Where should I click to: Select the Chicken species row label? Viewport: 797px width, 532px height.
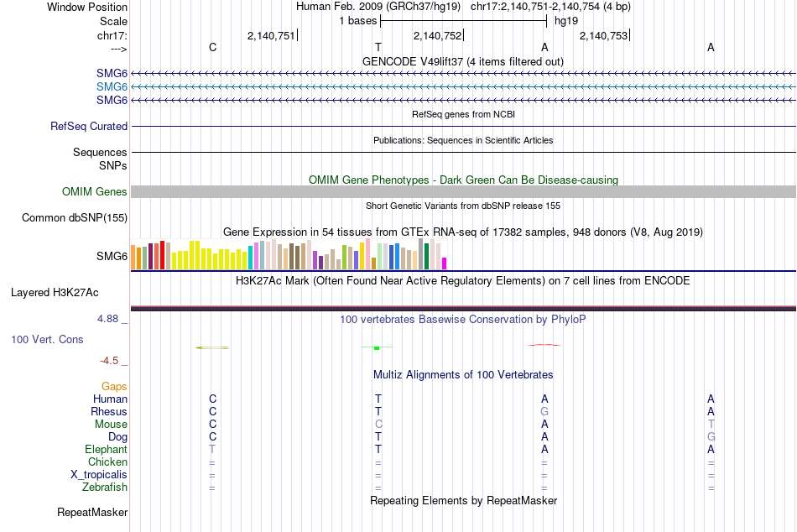(x=107, y=462)
